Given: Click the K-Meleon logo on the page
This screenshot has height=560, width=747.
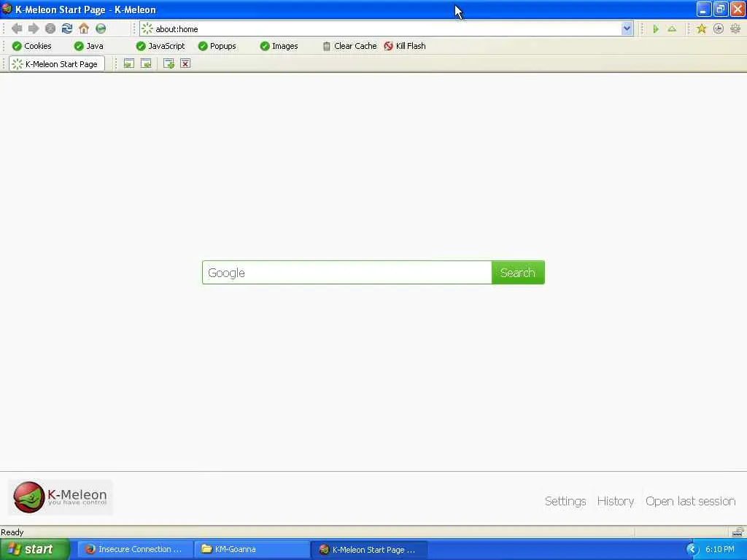Looking at the screenshot, I should click(61, 497).
